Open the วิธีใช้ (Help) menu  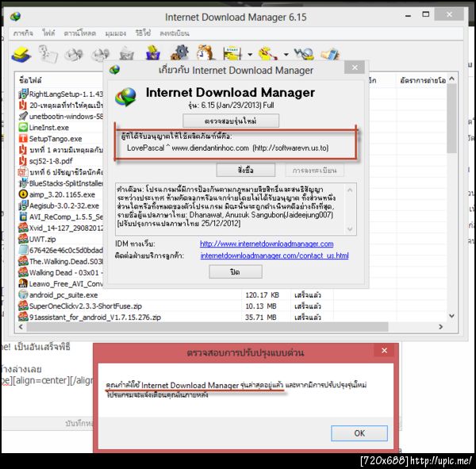(143, 33)
